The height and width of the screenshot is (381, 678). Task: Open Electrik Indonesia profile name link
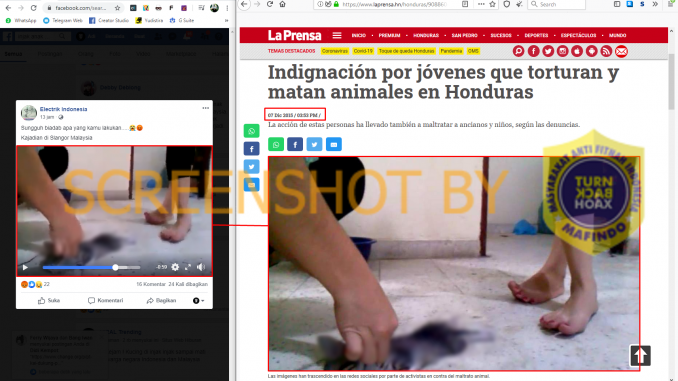[64, 109]
